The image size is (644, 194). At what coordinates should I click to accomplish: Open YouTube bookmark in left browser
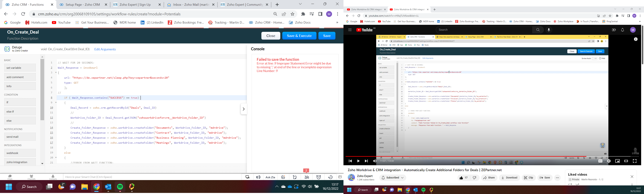(x=61, y=23)
